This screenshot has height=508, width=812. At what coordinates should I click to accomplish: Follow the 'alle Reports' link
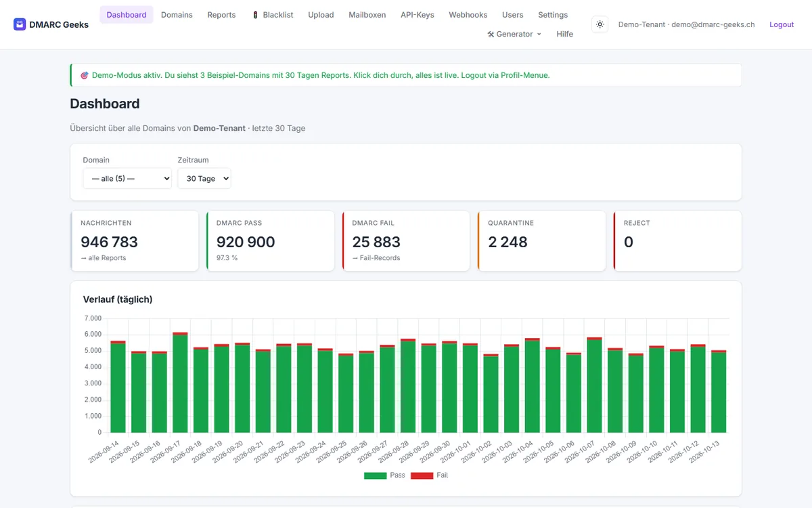pyautogui.click(x=104, y=258)
